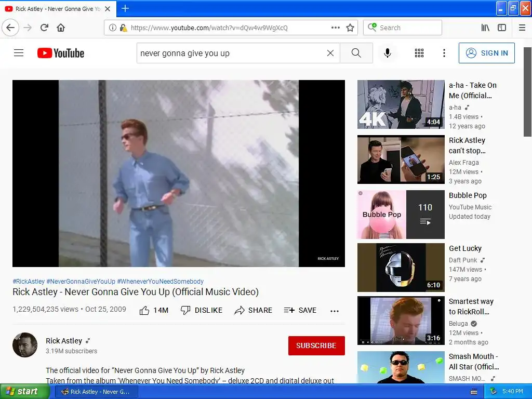Open the #RickAstley hashtag link

point(29,281)
